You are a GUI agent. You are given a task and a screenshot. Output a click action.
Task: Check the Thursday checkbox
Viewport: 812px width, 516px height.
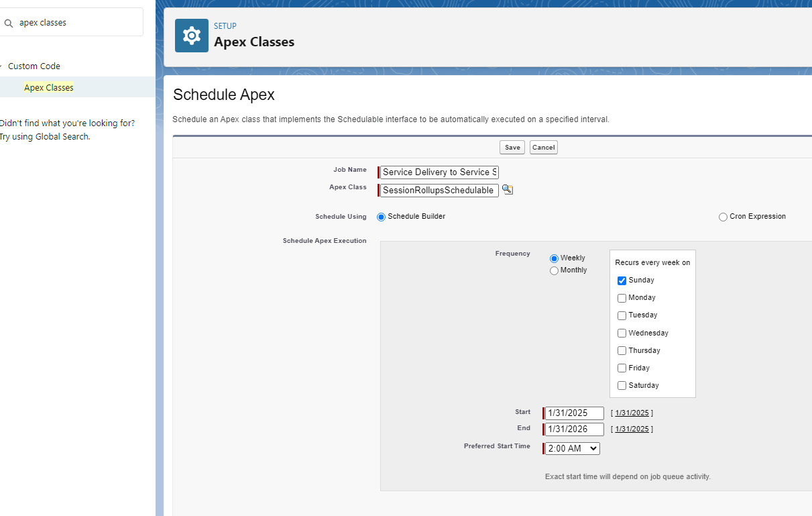tap(622, 351)
